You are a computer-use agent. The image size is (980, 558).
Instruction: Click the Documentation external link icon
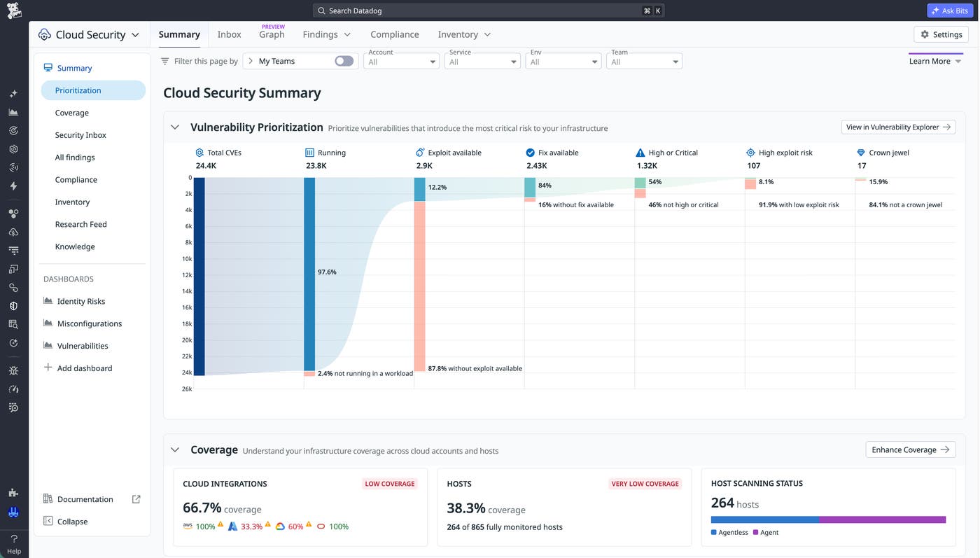tap(136, 499)
